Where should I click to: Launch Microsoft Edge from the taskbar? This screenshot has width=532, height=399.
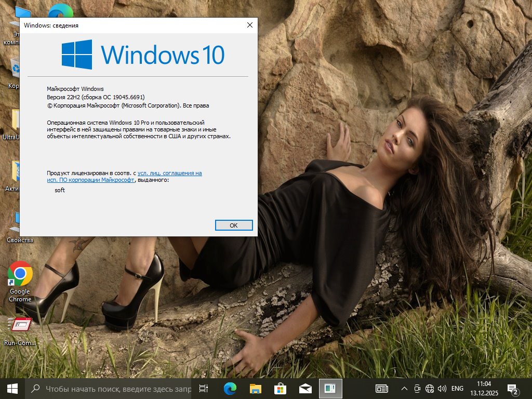(x=230, y=388)
